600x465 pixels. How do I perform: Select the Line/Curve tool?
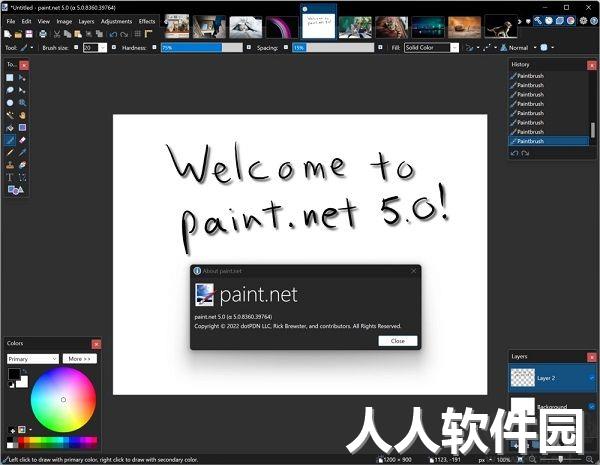[x=23, y=178]
